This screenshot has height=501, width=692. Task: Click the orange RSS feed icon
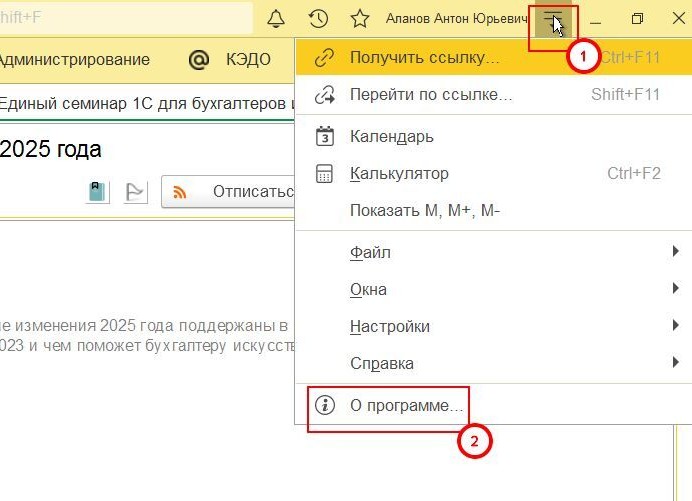point(180,192)
